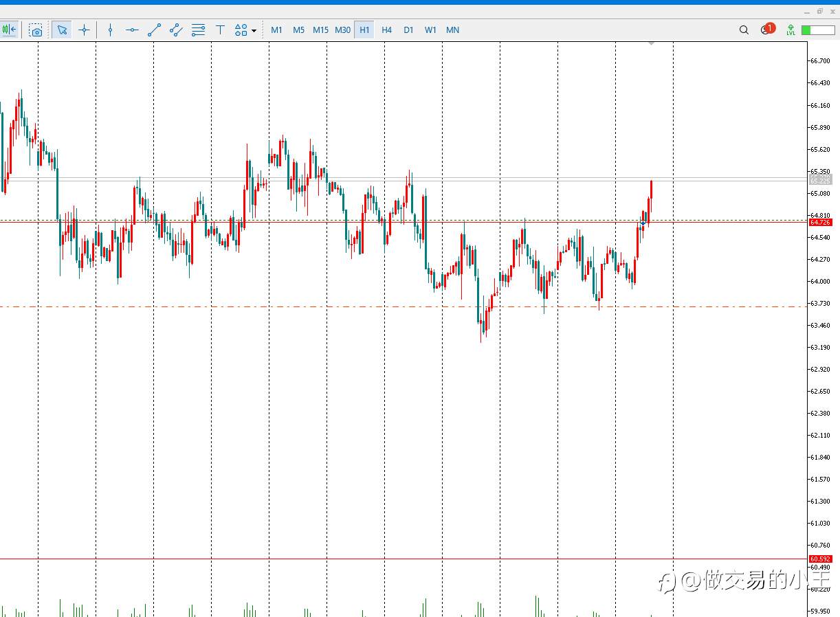840x617 pixels.
Task: Click the 64.726 red price label
Action: coord(820,223)
